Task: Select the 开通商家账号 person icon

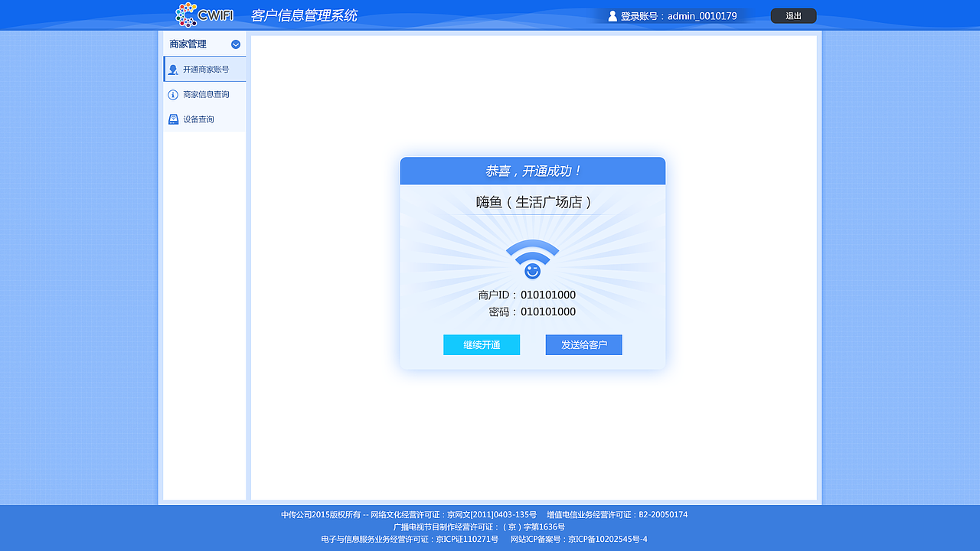Action: pos(172,69)
